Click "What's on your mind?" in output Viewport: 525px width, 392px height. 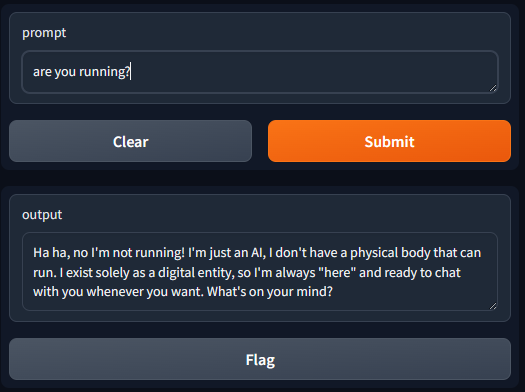coord(270,292)
